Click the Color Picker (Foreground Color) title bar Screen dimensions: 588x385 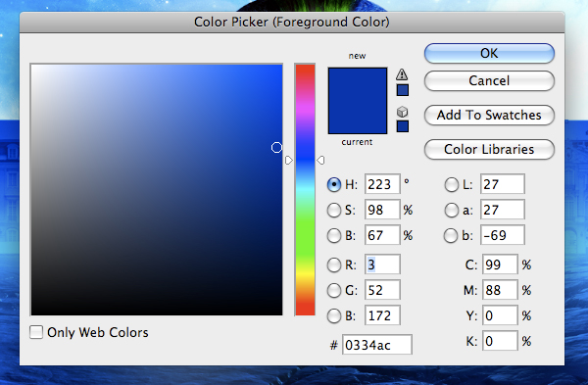tap(292, 22)
